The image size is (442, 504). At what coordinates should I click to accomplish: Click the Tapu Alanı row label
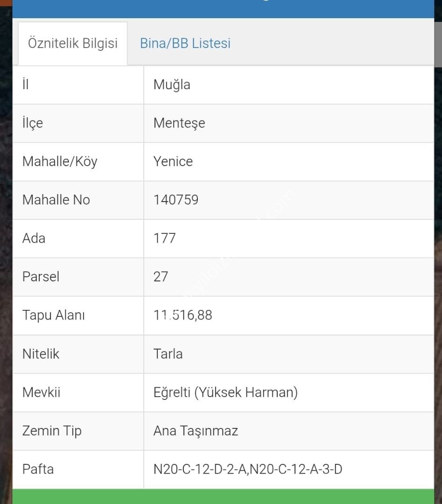[x=53, y=315]
